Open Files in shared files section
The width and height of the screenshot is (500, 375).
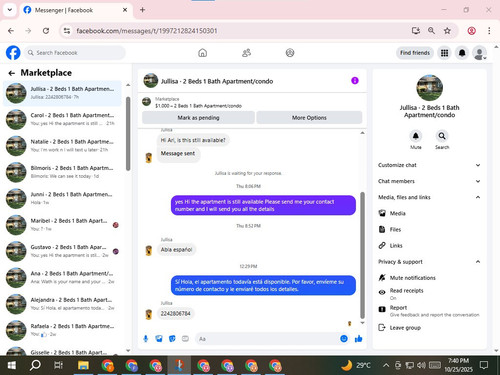(429, 229)
